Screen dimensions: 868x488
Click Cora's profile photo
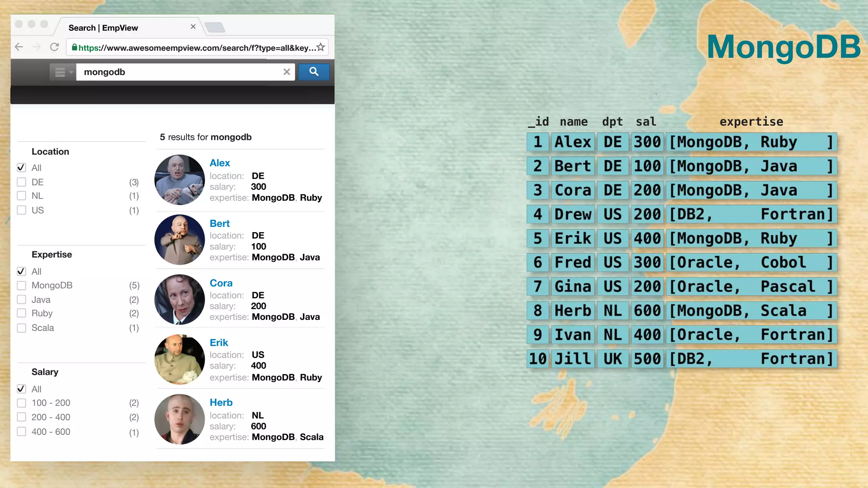[180, 299]
